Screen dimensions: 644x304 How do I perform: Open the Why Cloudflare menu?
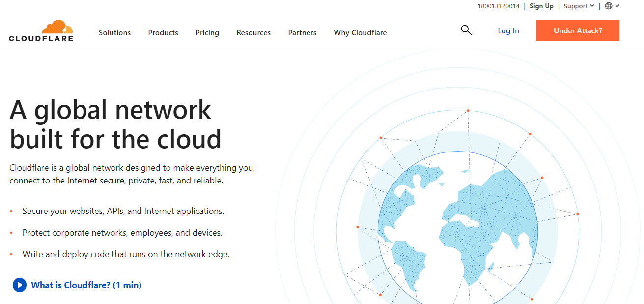(x=360, y=33)
